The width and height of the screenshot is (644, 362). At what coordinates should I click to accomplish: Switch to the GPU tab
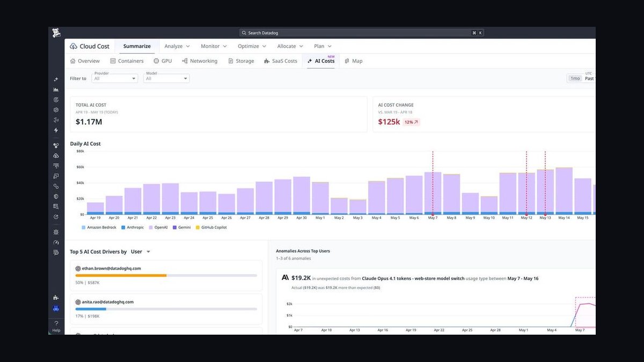163,61
